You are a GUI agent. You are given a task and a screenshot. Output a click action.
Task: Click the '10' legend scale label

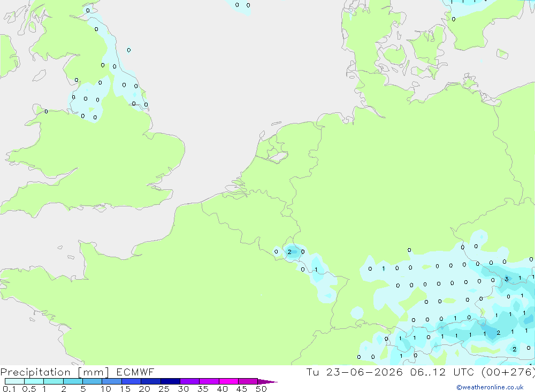point(106,389)
